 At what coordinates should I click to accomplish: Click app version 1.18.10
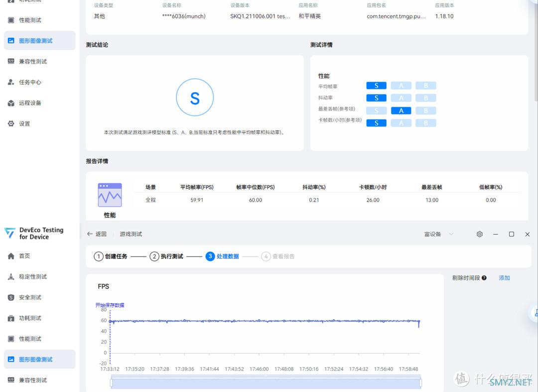(x=444, y=16)
